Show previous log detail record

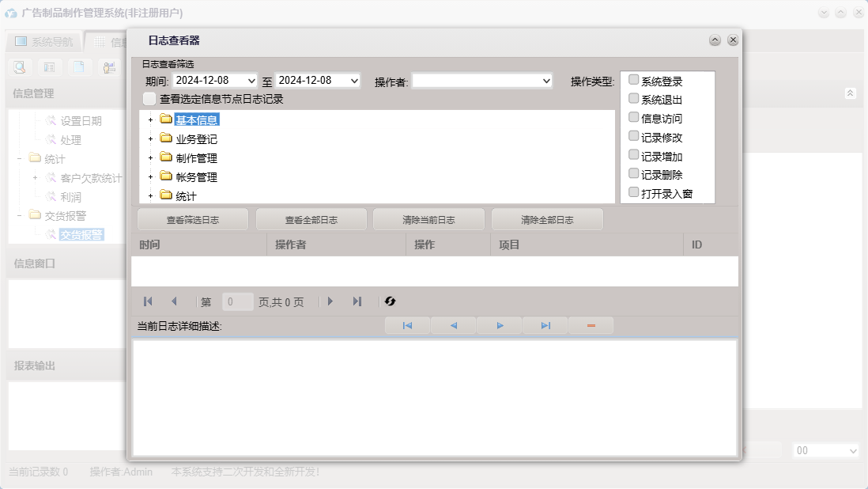[x=454, y=326]
